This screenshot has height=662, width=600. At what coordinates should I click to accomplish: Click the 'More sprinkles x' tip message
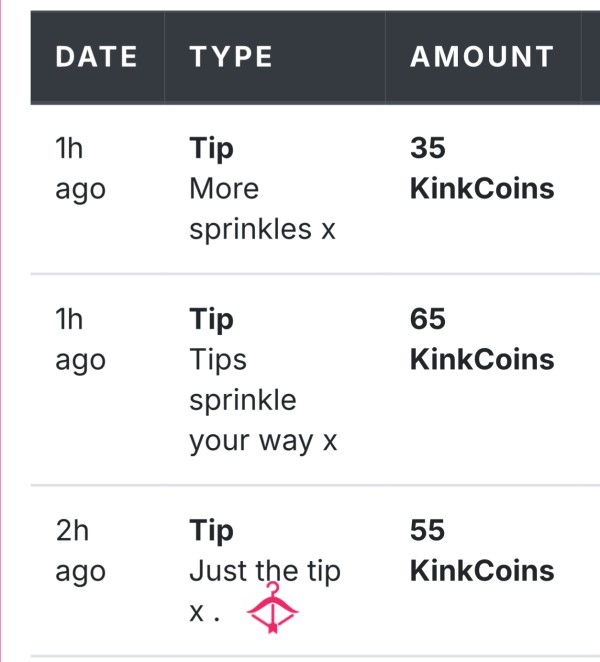tap(262, 209)
